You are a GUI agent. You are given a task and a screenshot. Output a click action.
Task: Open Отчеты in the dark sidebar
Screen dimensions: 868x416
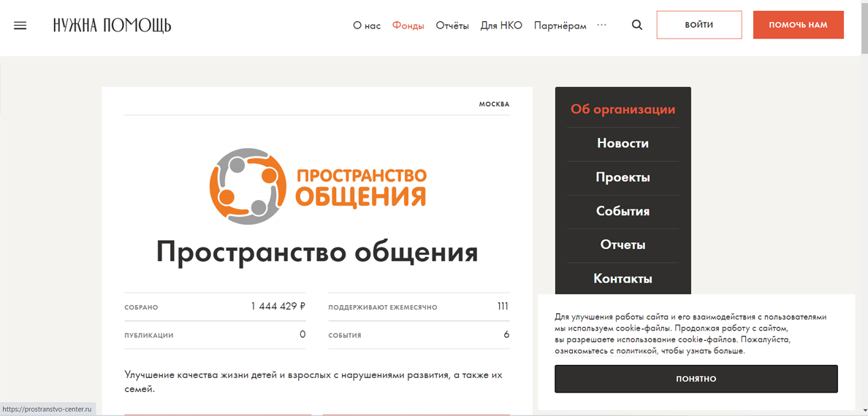click(x=623, y=245)
